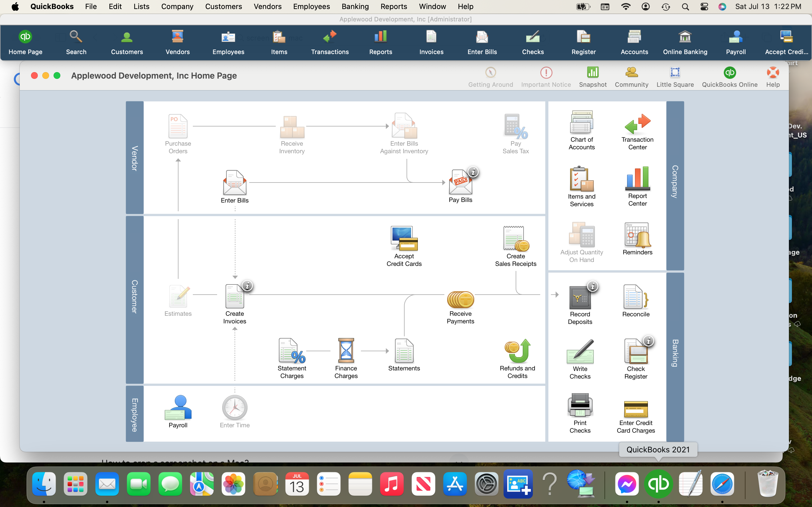The width and height of the screenshot is (812, 507).
Task: Click the Reconcile icon
Action: coord(636,297)
